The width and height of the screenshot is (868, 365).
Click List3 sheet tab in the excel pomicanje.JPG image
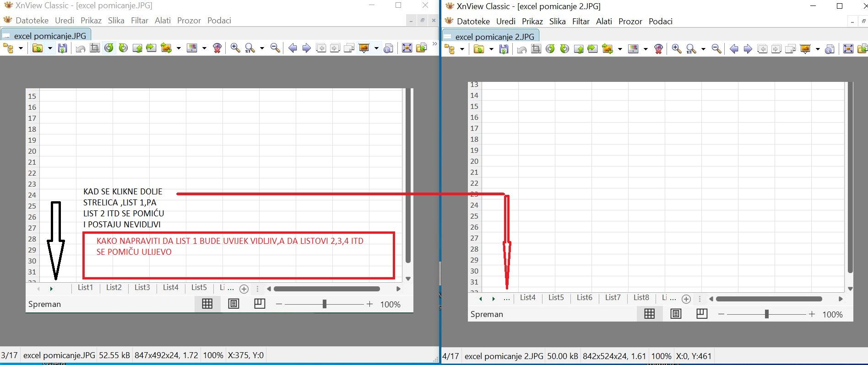(142, 288)
